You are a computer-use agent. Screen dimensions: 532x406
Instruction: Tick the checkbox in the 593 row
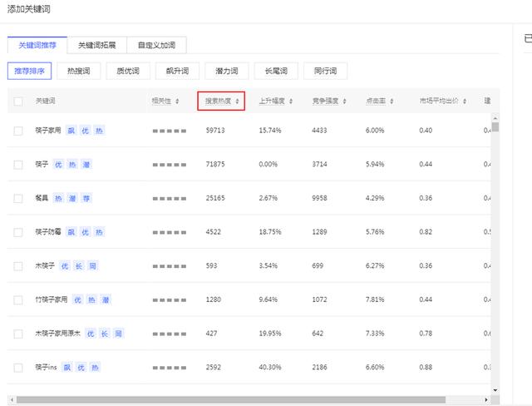pos(18,265)
